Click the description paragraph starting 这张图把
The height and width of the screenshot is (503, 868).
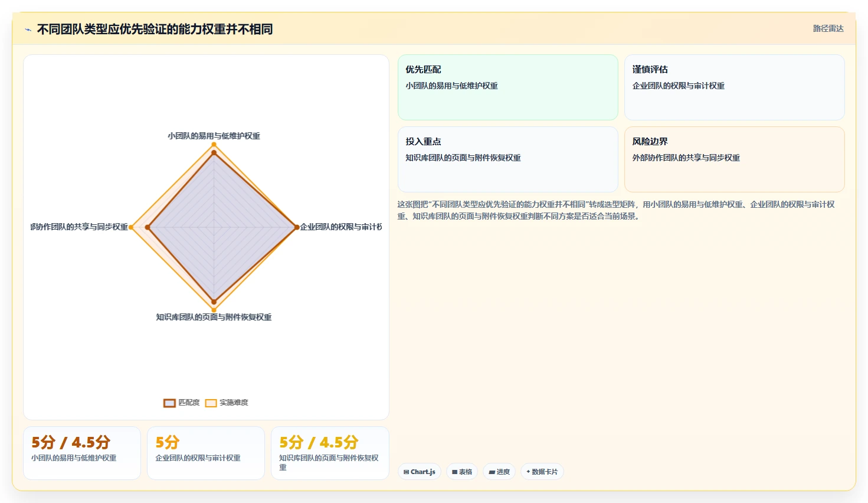click(x=617, y=210)
